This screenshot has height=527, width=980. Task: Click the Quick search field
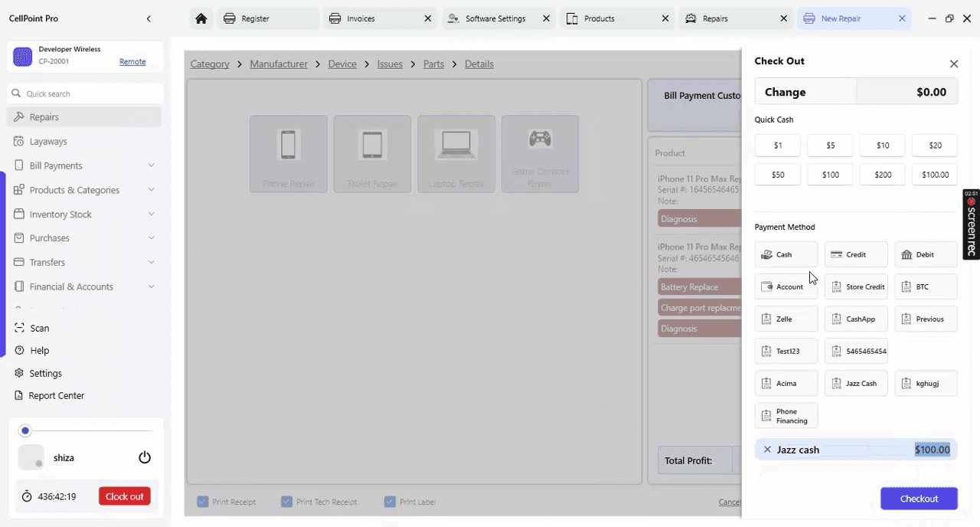click(86, 93)
